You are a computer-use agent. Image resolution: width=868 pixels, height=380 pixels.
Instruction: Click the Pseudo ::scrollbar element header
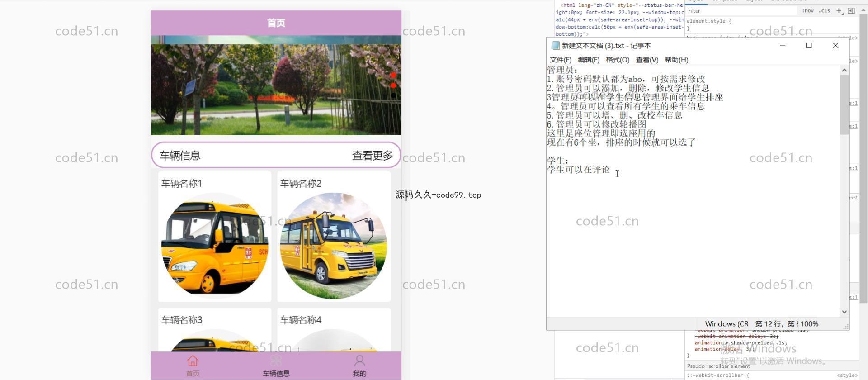[718, 366]
